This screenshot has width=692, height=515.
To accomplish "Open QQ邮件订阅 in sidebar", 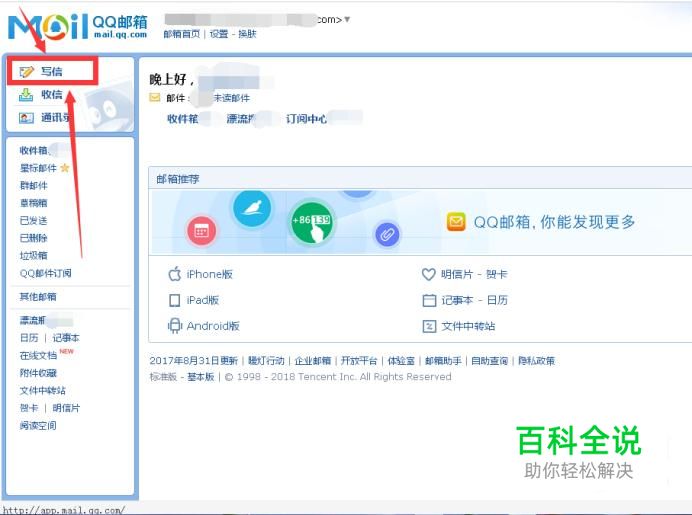I will [x=45, y=273].
